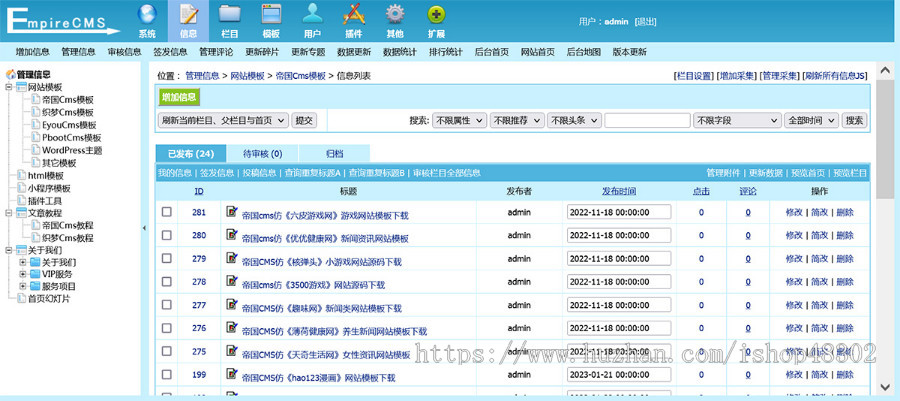This screenshot has width=900, height=401.
Task: Click the 其他 gear icon
Action: pos(394,14)
